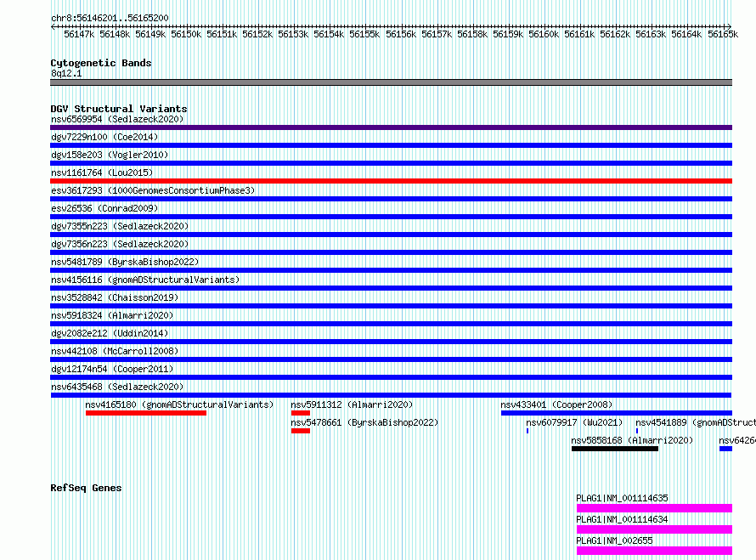The height and width of the screenshot is (560, 756).
Task: Open nsv433401 (Cooper2008) variant label
Action: (x=556, y=404)
